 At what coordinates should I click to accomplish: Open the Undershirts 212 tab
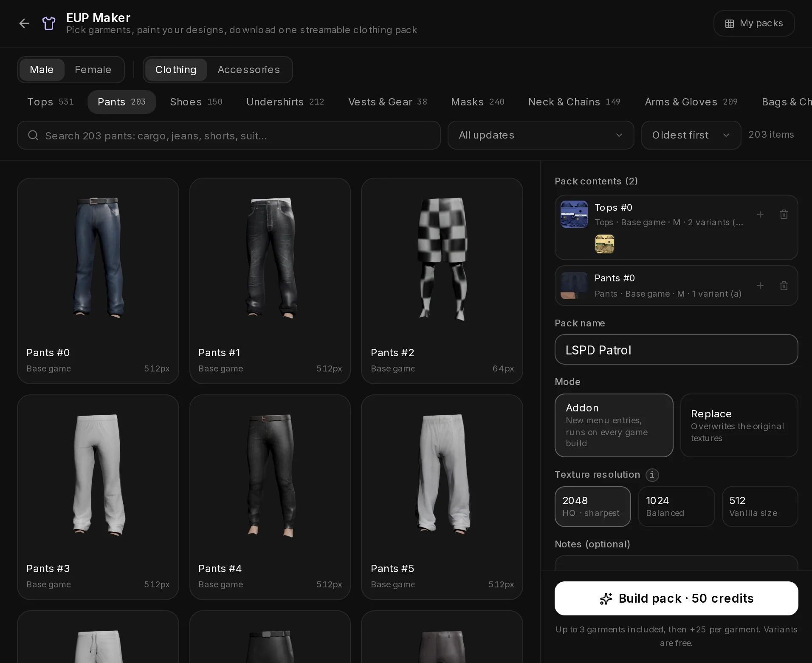(x=285, y=102)
